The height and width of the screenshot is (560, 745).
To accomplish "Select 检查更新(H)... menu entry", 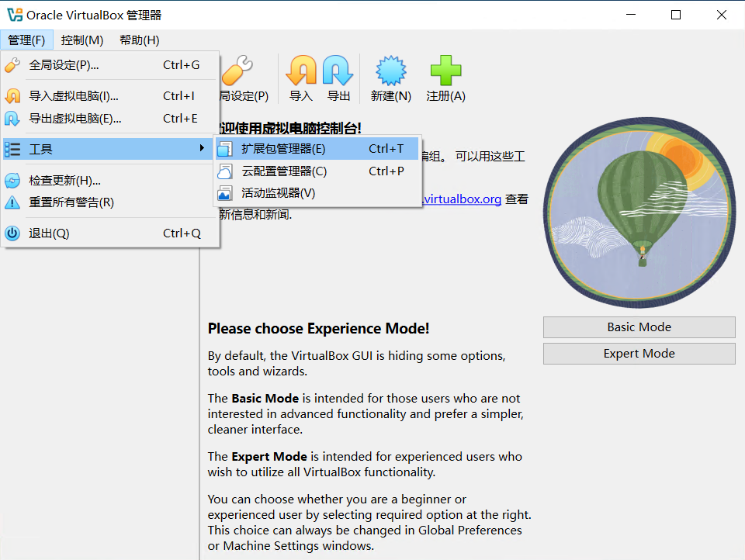I will pyautogui.click(x=109, y=181).
